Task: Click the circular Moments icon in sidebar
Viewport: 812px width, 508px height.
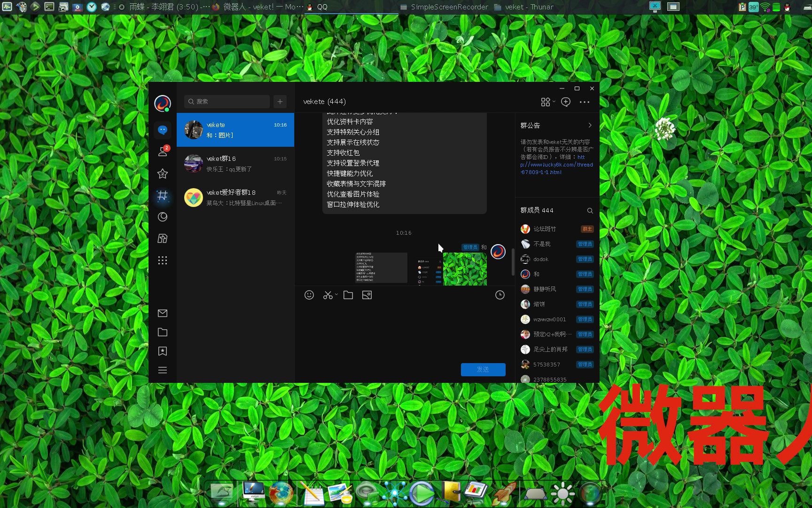Action: tap(163, 217)
